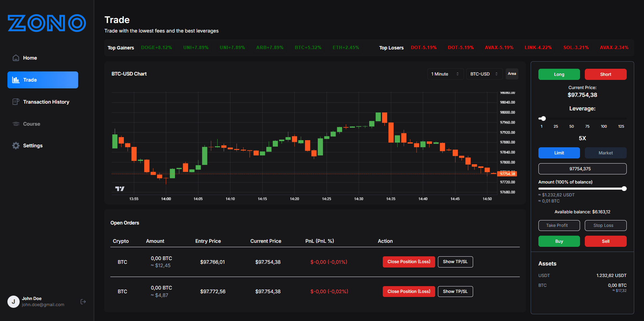Click the Settings gear icon
The height and width of the screenshot is (321, 644).
tap(16, 146)
